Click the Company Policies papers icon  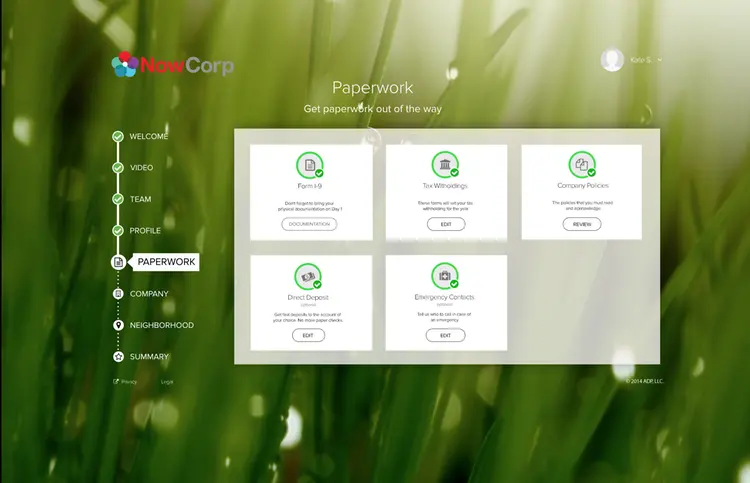click(582, 165)
